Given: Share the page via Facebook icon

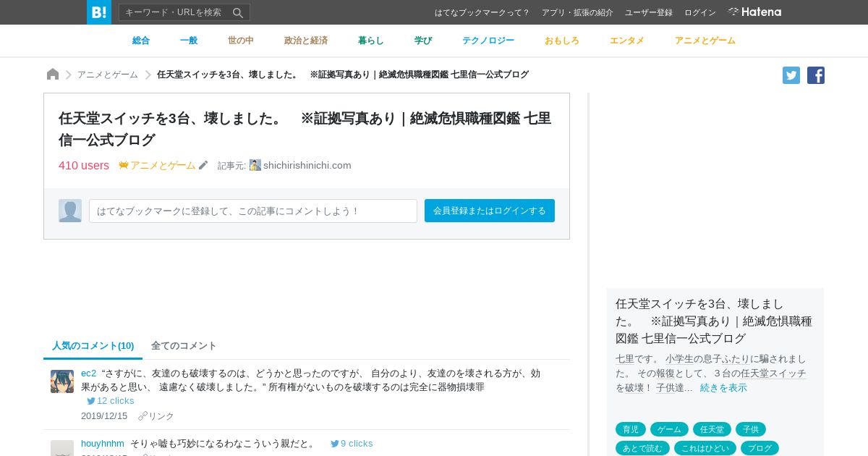Looking at the screenshot, I should [816, 75].
